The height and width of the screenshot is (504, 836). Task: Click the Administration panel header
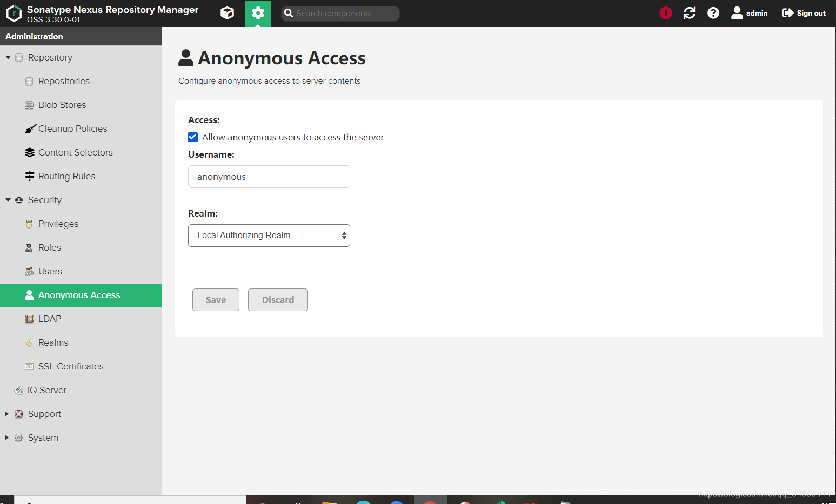click(x=81, y=36)
